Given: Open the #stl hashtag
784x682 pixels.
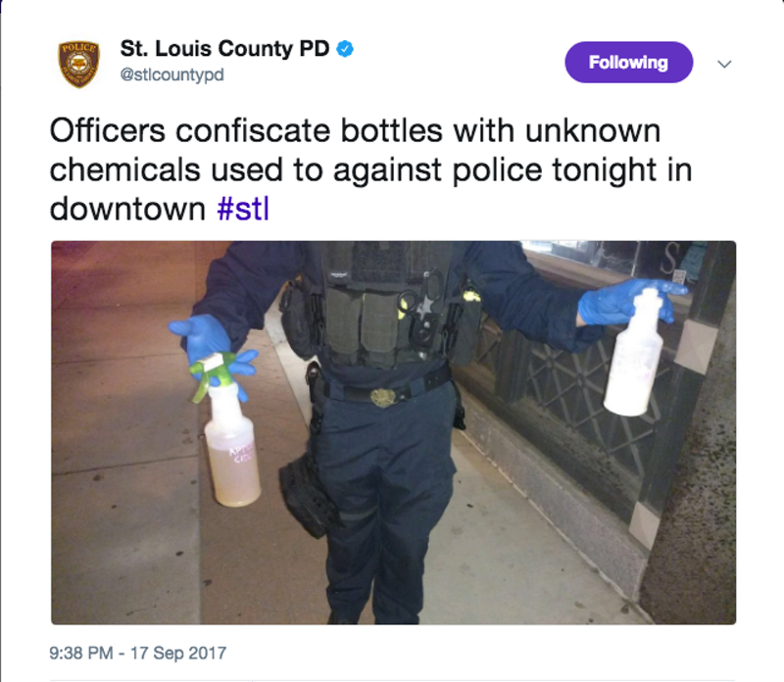Looking at the screenshot, I should click(243, 209).
